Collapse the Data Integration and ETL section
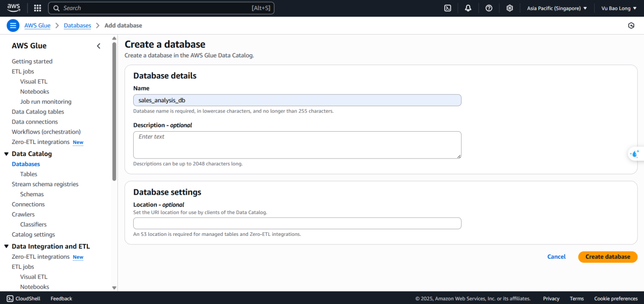The width and height of the screenshot is (644, 304). pos(6,247)
